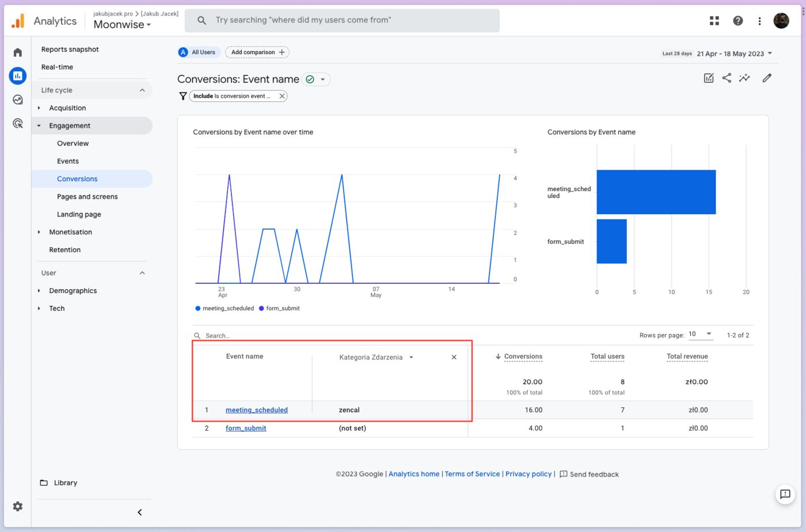Open the Kategoria Zdarzenia dimension dropdown

377,357
